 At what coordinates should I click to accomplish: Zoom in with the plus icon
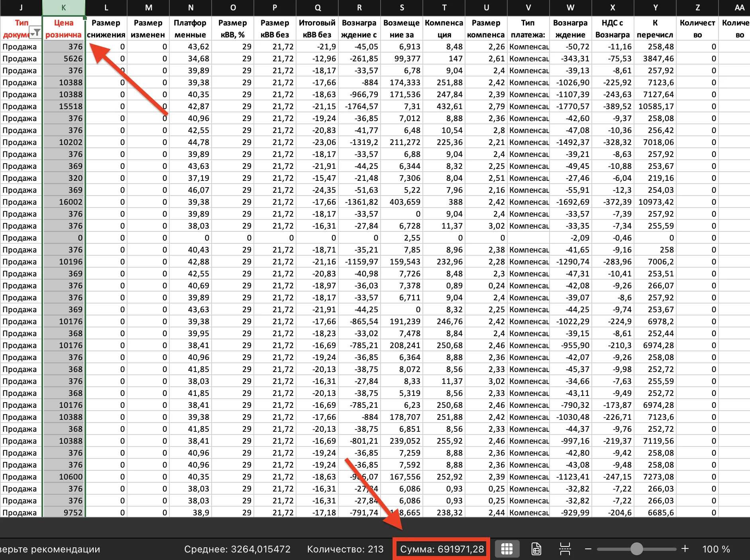click(x=685, y=549)
